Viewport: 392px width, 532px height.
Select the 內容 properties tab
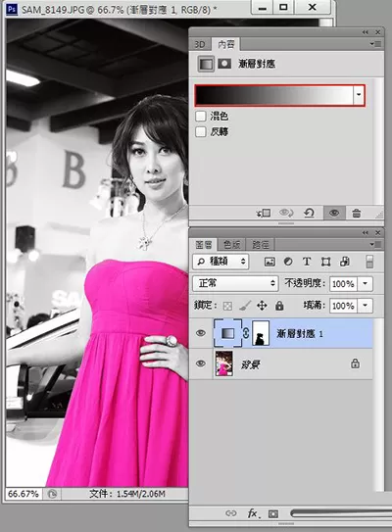click(x=226, y=44)
